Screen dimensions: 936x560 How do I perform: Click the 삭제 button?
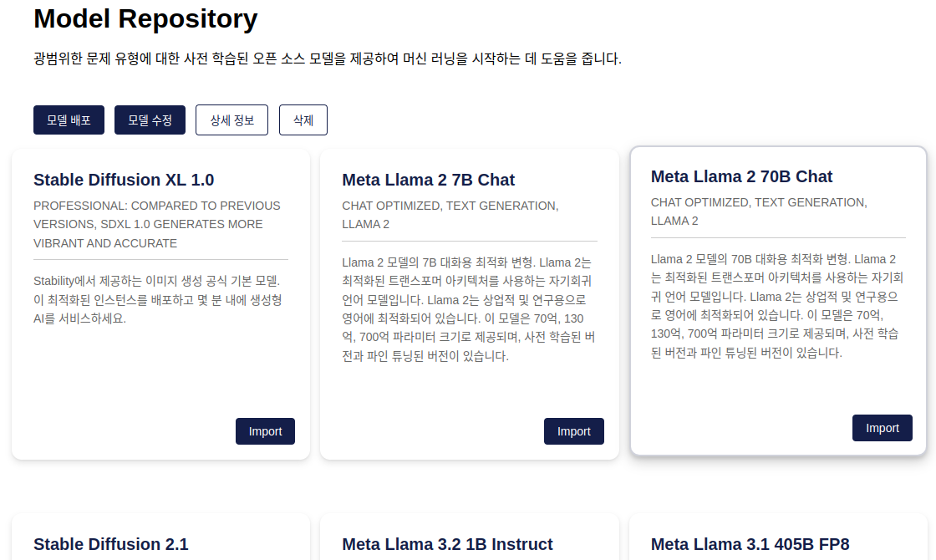(303, 120)
